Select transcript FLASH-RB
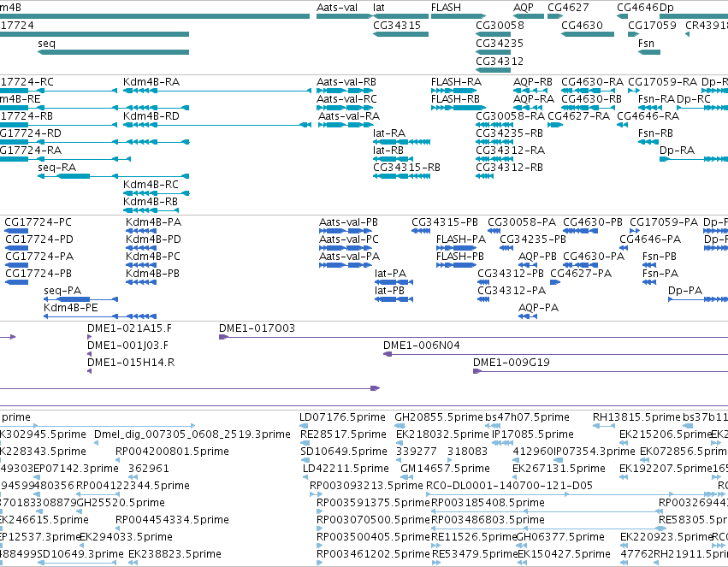 coord(455,99)
